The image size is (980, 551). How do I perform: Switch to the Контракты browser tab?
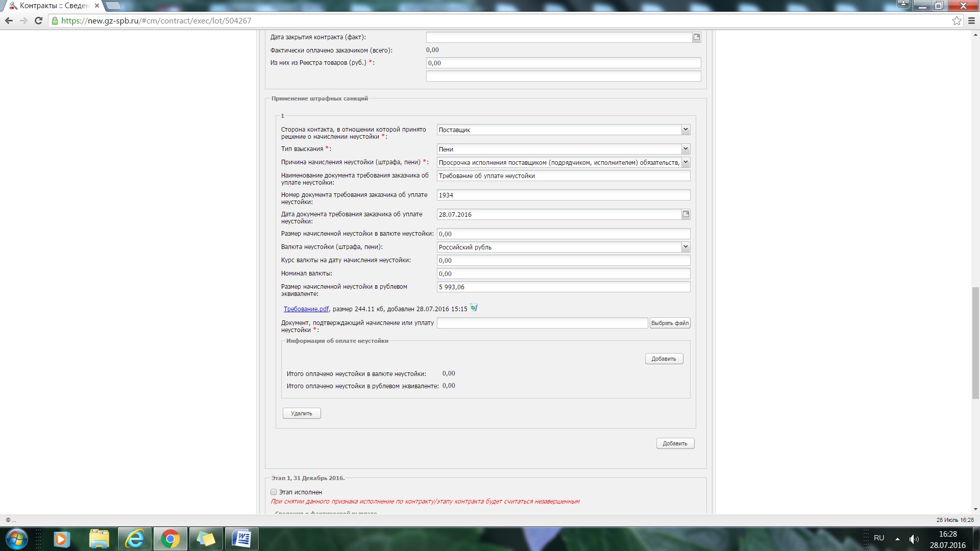54,6
